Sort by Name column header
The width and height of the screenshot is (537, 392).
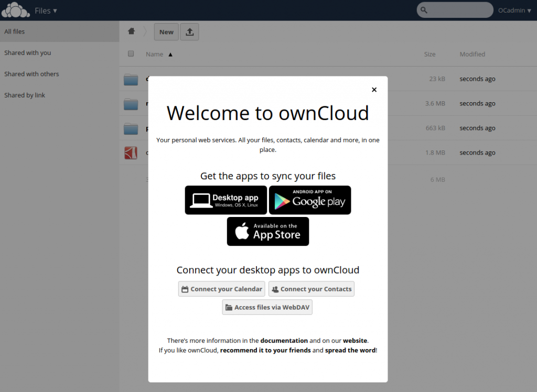[155, 54]
